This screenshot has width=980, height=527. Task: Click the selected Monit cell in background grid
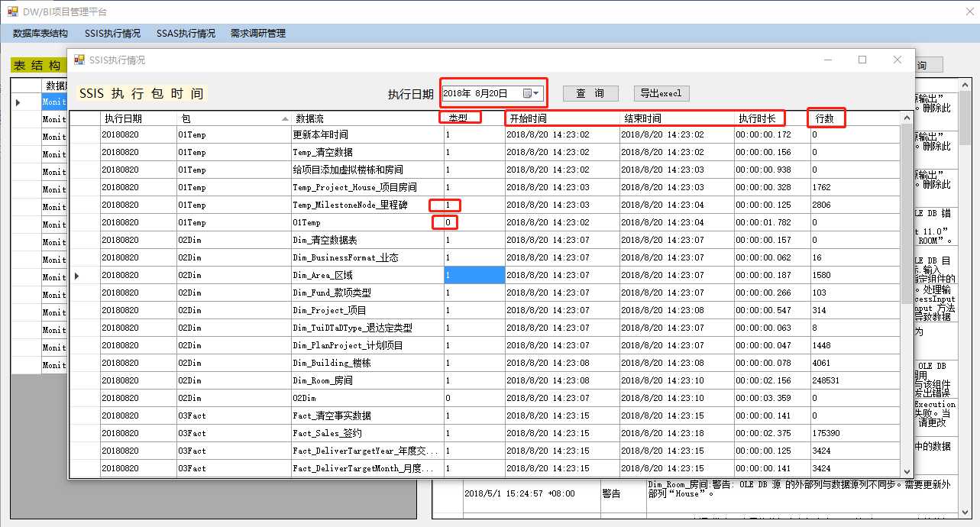point(54,102)
